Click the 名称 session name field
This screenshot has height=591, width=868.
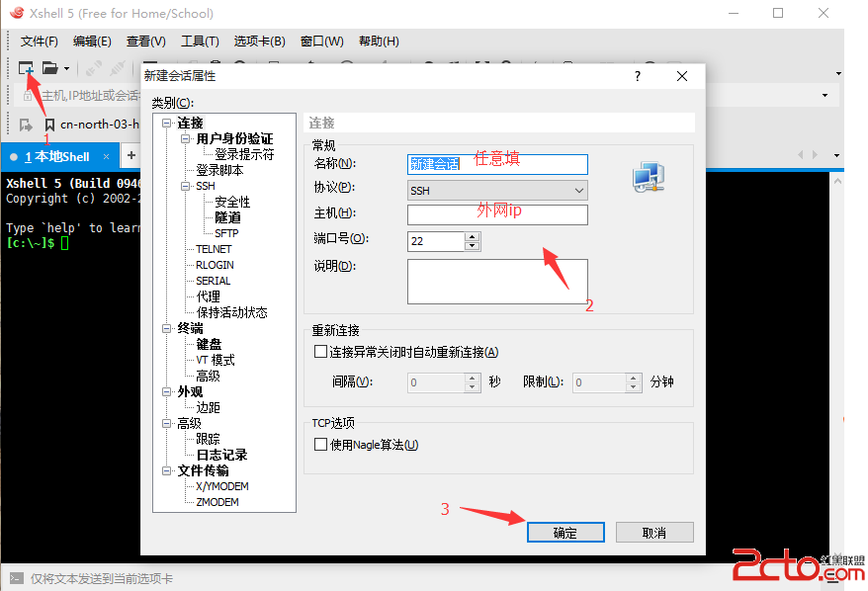tap(497, 164)
